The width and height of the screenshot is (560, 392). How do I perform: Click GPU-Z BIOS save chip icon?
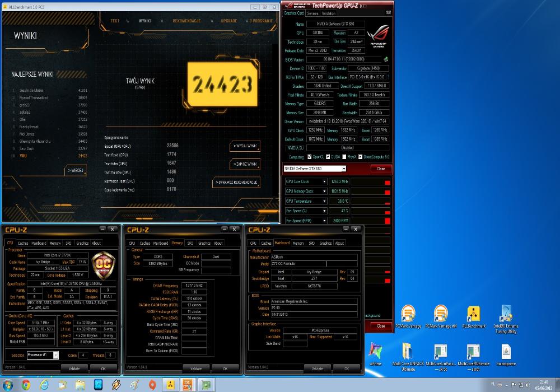pos(386,59)
